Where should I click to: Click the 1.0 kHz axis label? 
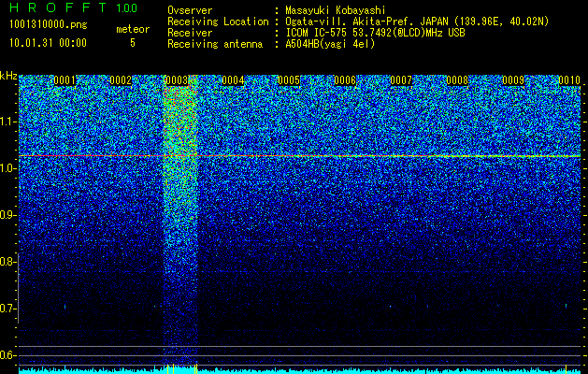pos(7,169)
